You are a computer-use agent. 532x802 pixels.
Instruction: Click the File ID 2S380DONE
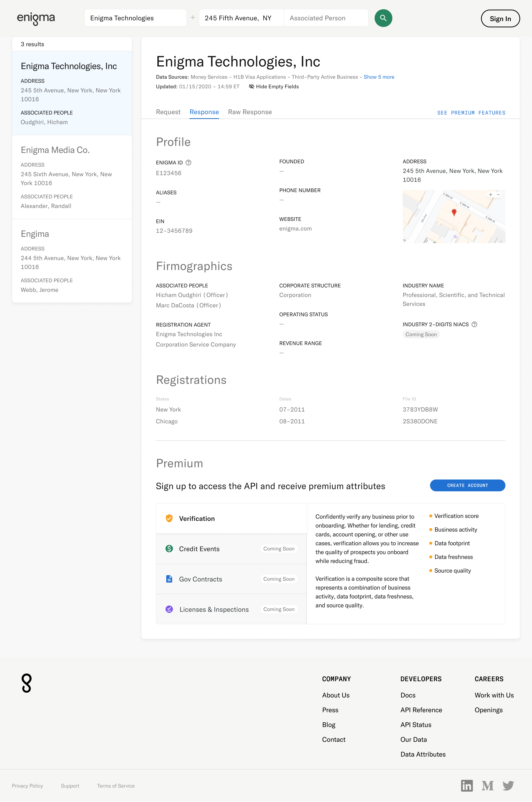(x=420, y=421)
